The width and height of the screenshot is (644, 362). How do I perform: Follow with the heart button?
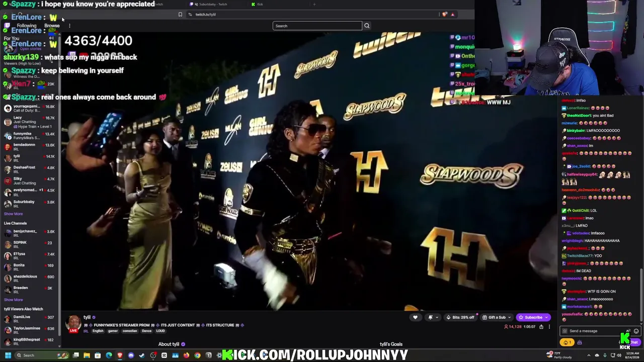[x=415, y=317]
